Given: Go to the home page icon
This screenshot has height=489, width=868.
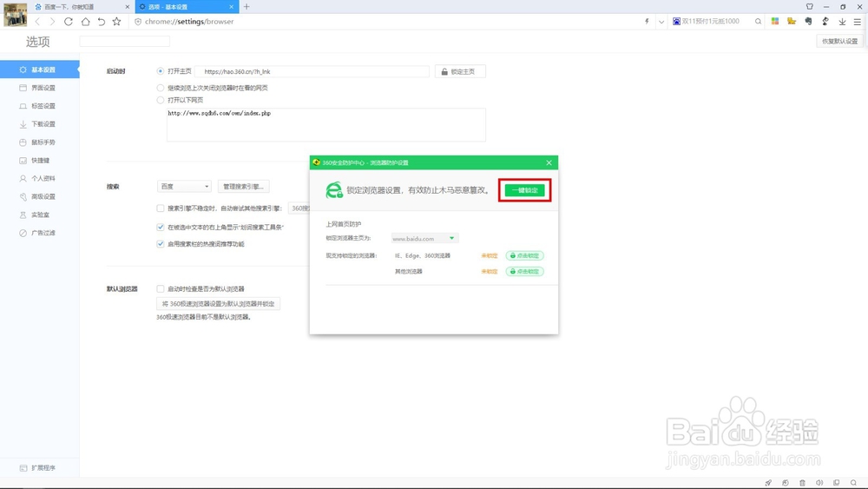Looking at the screenshot, I should tap(85, 22).
